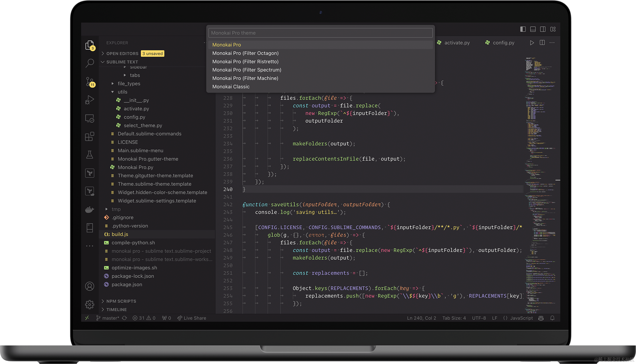Screen dimensions: 636x364
Task: Open the Testing flask icon
Action: click(90, 155)
